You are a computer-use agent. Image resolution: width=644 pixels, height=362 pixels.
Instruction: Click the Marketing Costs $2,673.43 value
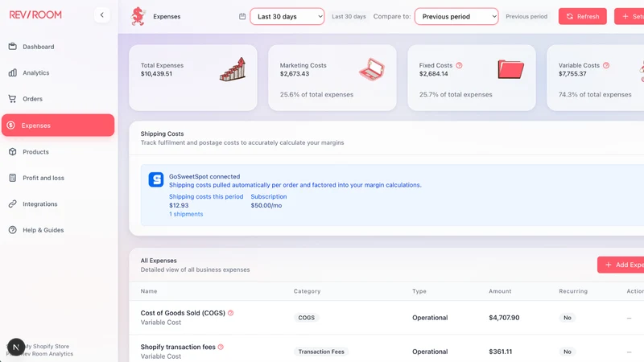point(294,74)
